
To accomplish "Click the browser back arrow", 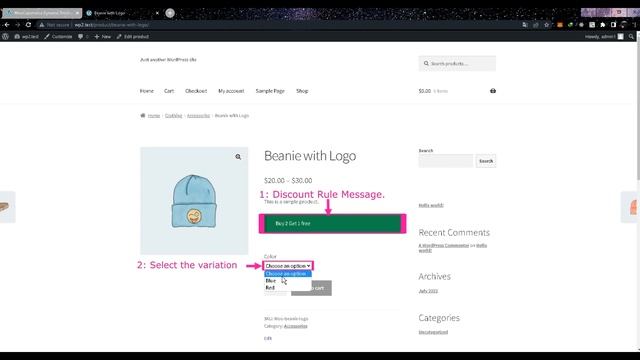I will click(x=7, y=25).
